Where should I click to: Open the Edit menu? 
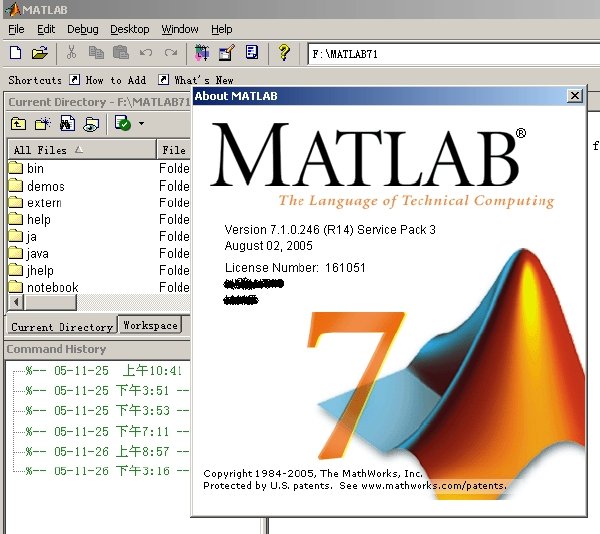[46, 29]
